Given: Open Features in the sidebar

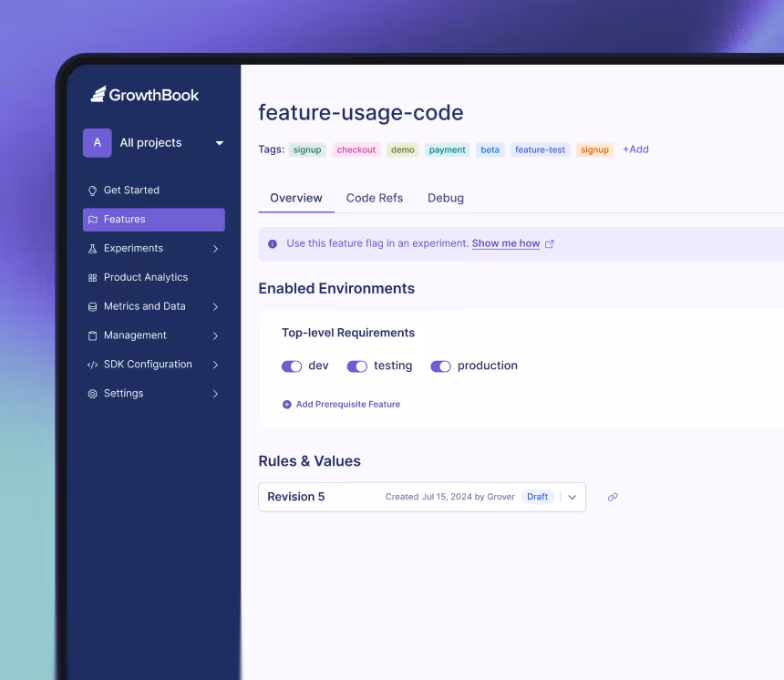Looking at the screenshot, I should pos(154,220).
